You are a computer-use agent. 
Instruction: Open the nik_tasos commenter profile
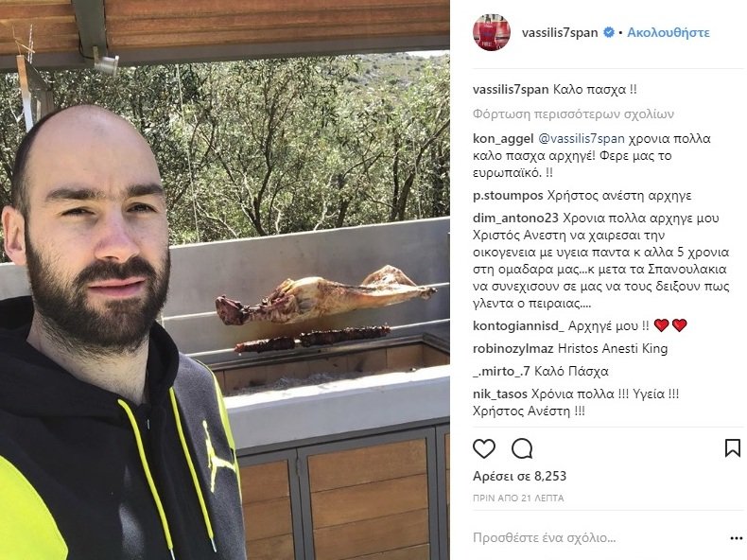coord(500,394)
